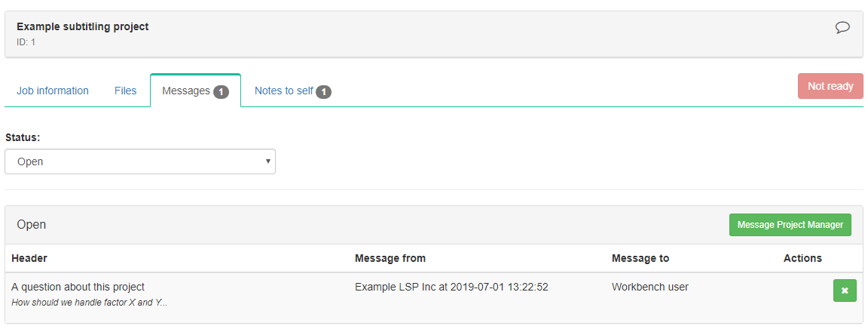The height and width of the screenshot is (329, 868).
Task: Close the message with green X button
Action: pos(845,291)
